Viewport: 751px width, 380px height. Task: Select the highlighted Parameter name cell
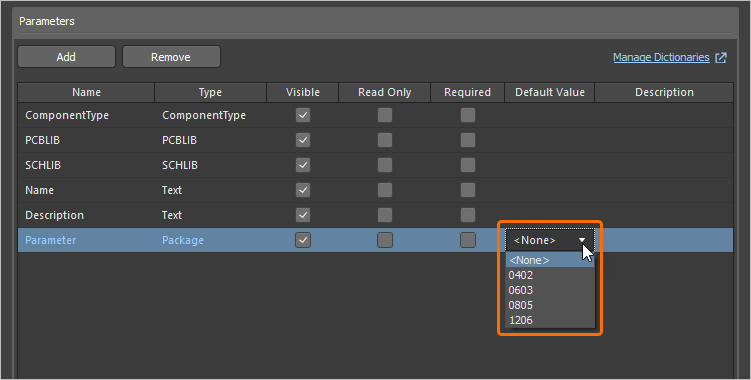(86, 240)
